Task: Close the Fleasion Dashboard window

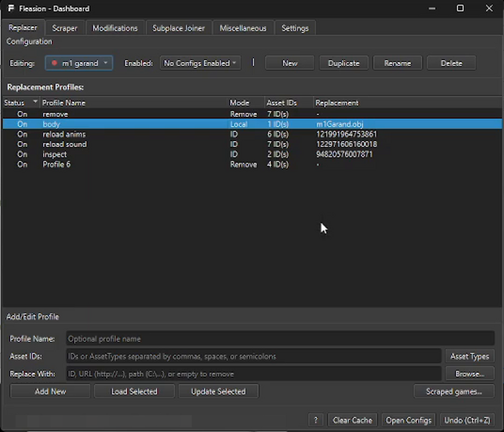Action: (x=489, y=9)
